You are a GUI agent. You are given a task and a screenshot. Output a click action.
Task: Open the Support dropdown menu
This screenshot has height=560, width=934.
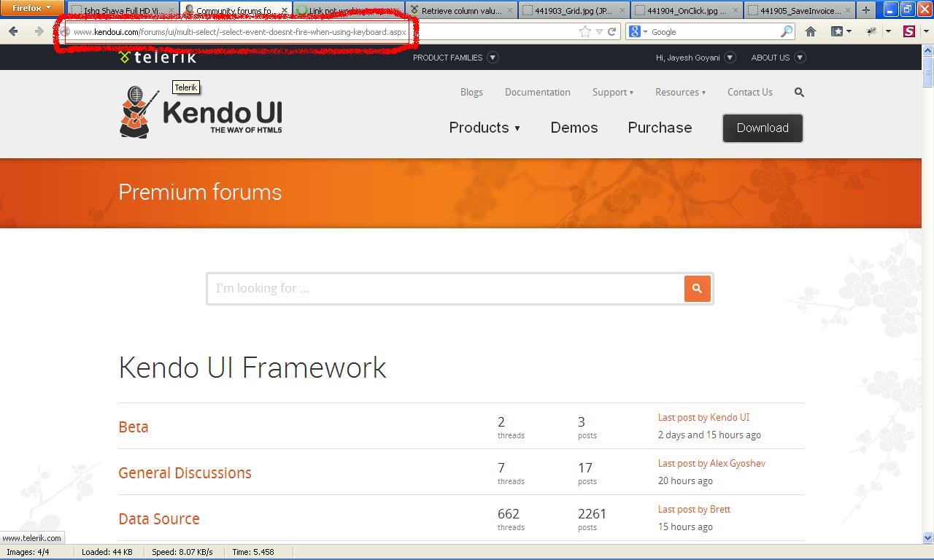[613, 92]
